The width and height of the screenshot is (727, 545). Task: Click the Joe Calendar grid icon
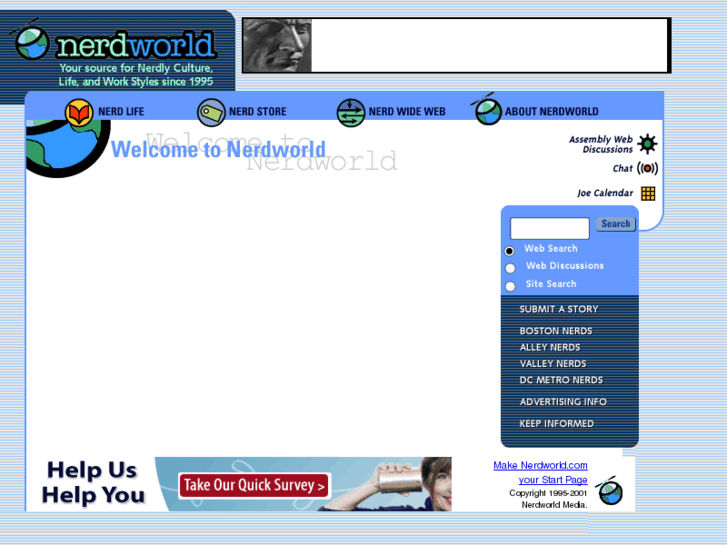[x=648, y=193]
